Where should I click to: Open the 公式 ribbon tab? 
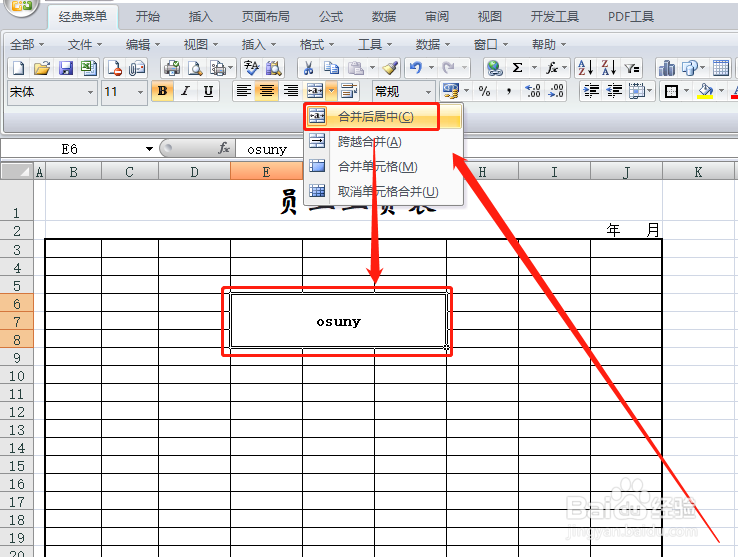(x=331, y=16)
